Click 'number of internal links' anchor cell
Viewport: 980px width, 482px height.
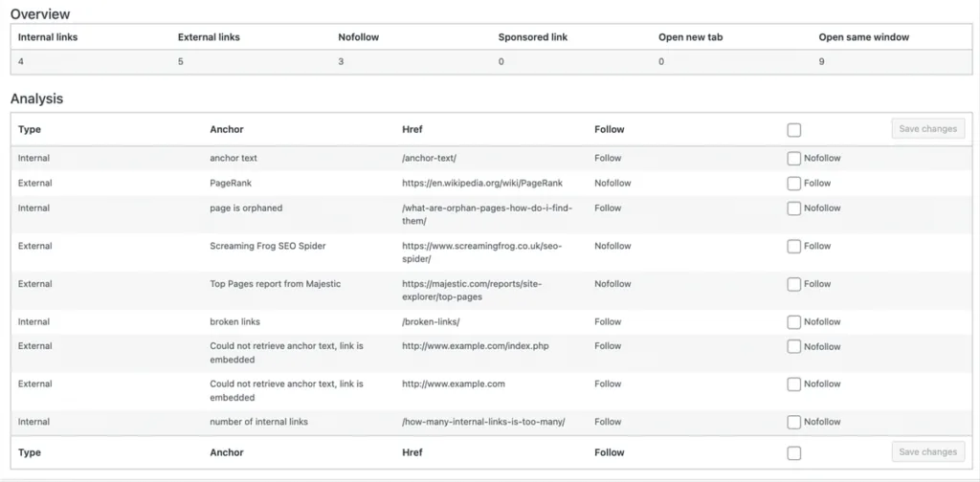(258, 422)
